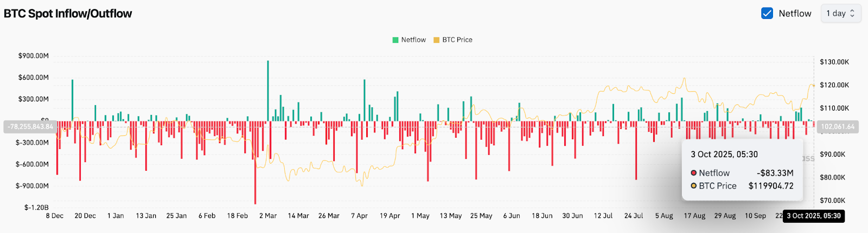Click the $900.00M label on netflow axis

34,56
